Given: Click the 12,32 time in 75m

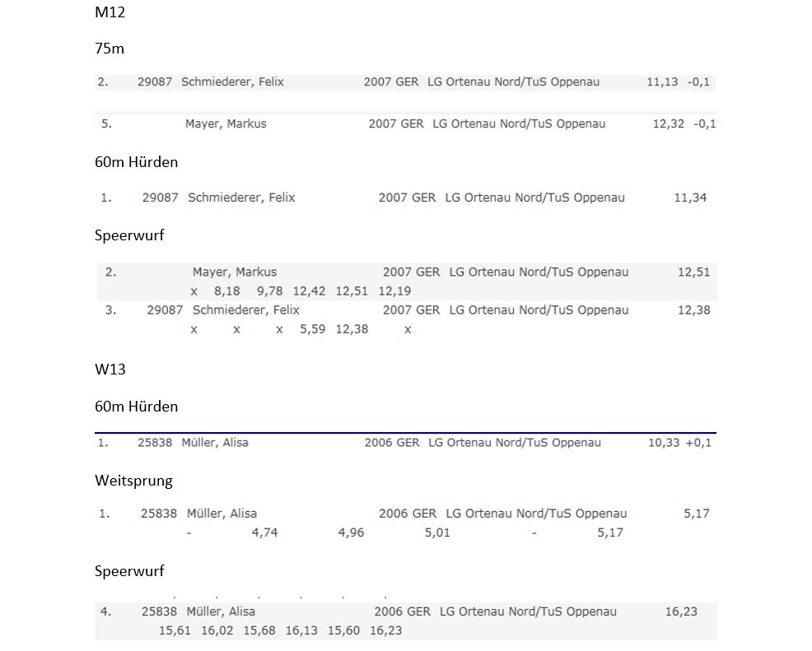Looking at the screenshot, I should coord(668,123).
